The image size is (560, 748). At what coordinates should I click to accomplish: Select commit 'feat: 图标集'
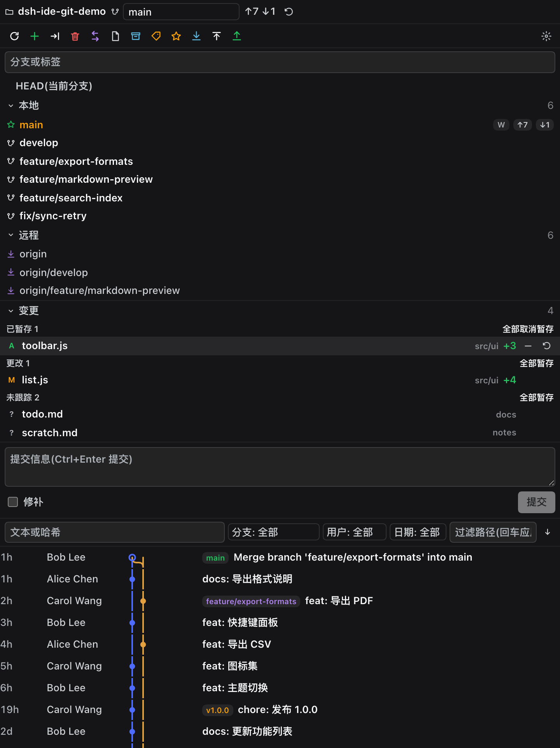tap(280, 666)
